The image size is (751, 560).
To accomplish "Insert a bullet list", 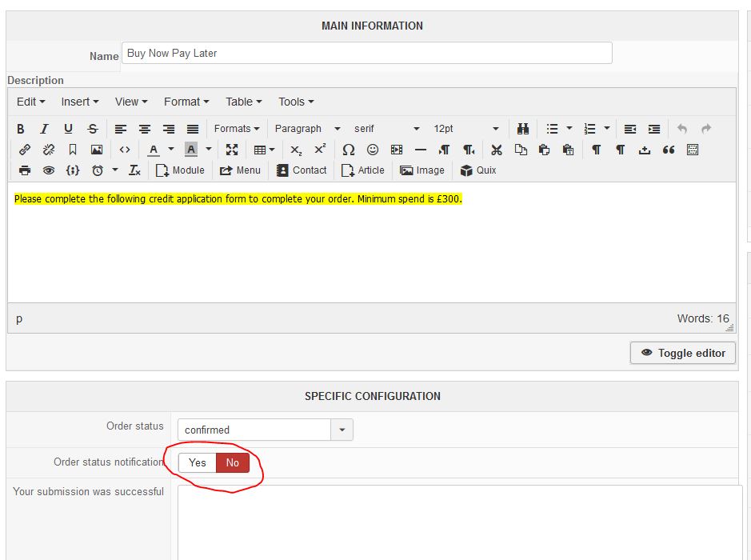I will 552,129.
